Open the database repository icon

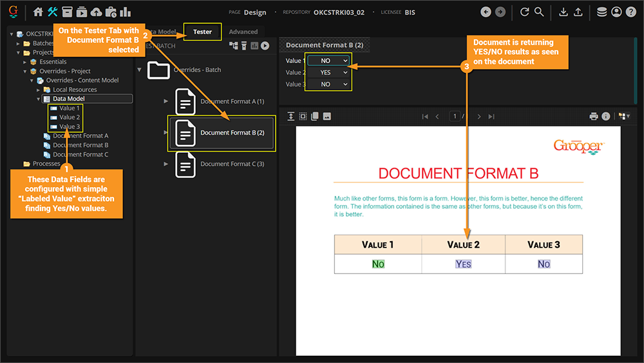coord(601,12)
